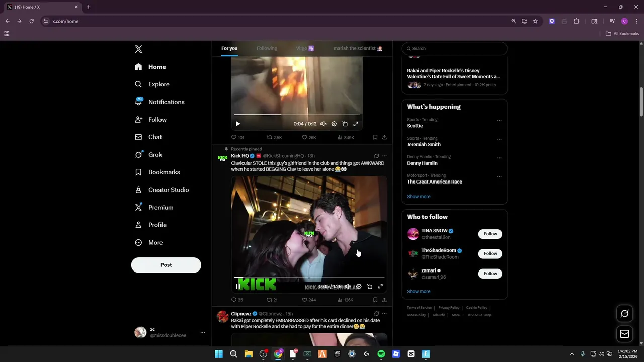Like the post with 26K likes
Viewport: 644px width, 362px height.
pyautogui.click(x=309, y=137)
